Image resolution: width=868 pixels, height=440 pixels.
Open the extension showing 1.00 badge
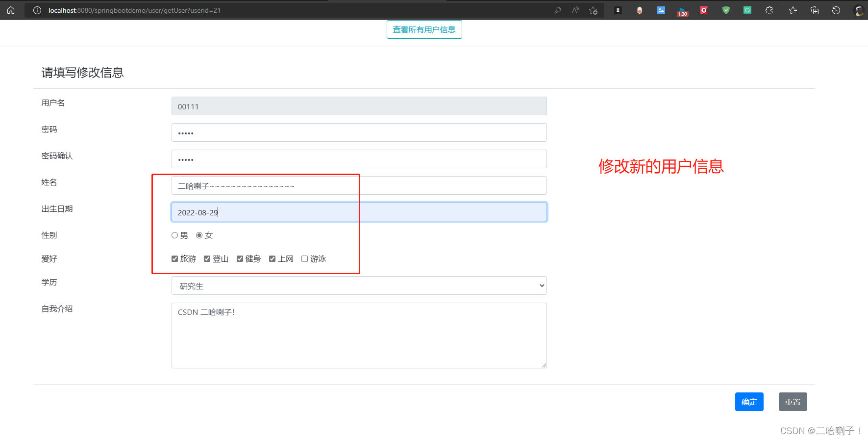tap(682, 11)
